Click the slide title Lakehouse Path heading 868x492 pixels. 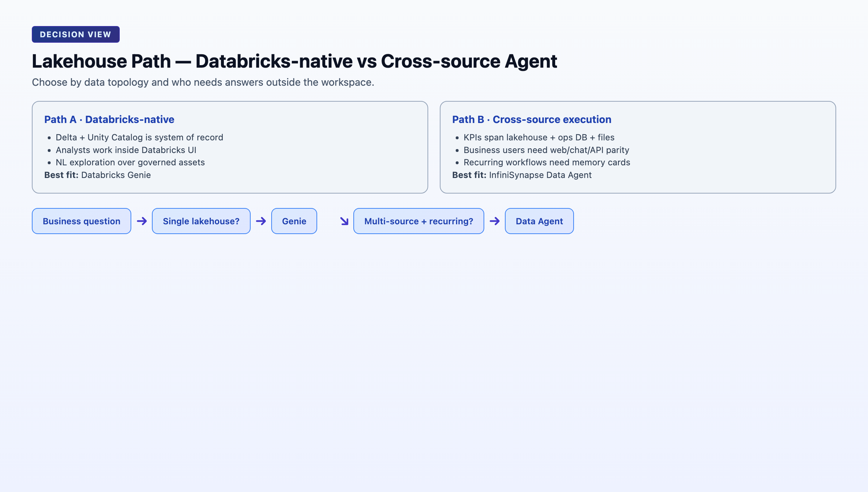point(294,61)
